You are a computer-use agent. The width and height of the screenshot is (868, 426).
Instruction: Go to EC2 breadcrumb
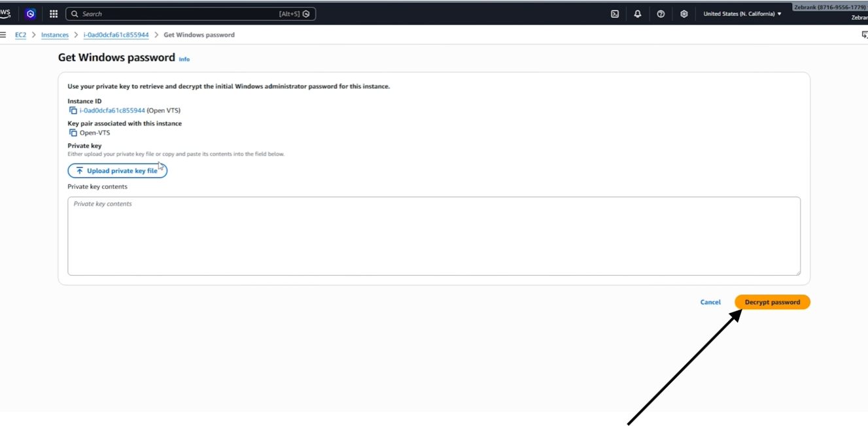21,35
